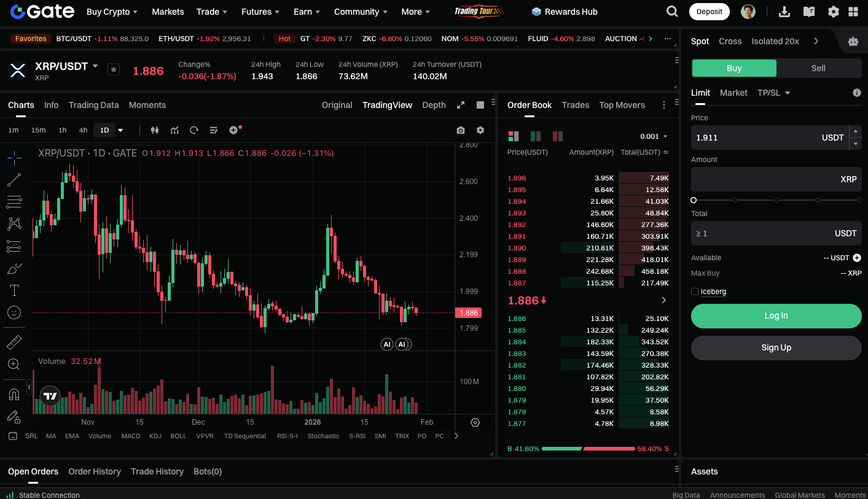
Task: Open candlestick chart type selector
Action: [155, 130]
